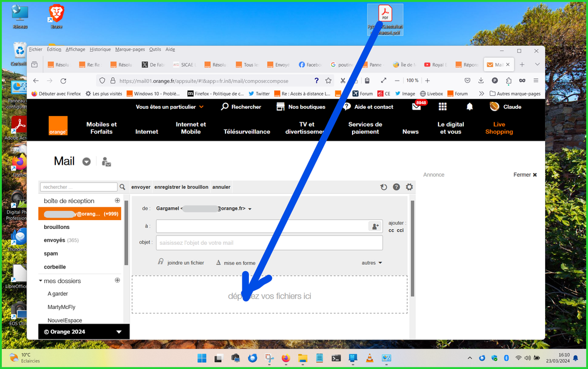The height and width of the screenshot is (369, 588).
Task: Click 'joindre un fichier' attach link
Action: pos(185,263)
